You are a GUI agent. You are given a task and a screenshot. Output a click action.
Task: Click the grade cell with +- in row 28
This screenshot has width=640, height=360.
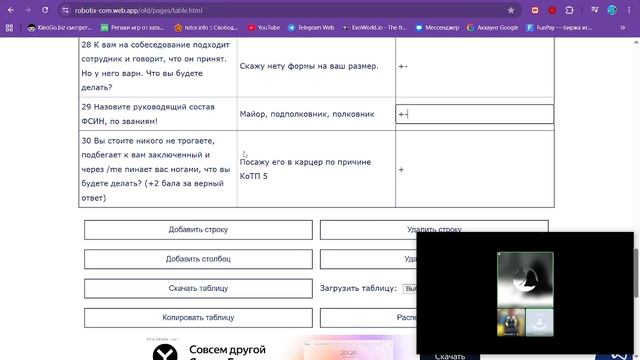(x=475, y=66)
